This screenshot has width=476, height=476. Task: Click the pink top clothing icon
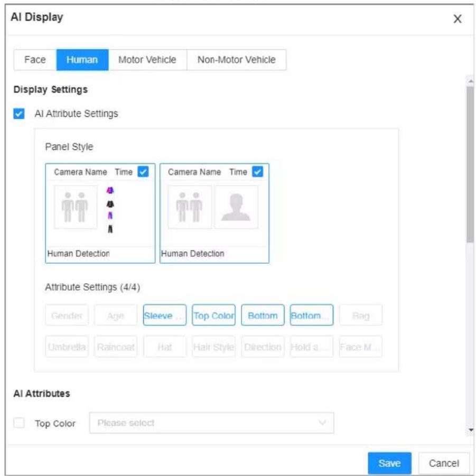click(110, 190)
